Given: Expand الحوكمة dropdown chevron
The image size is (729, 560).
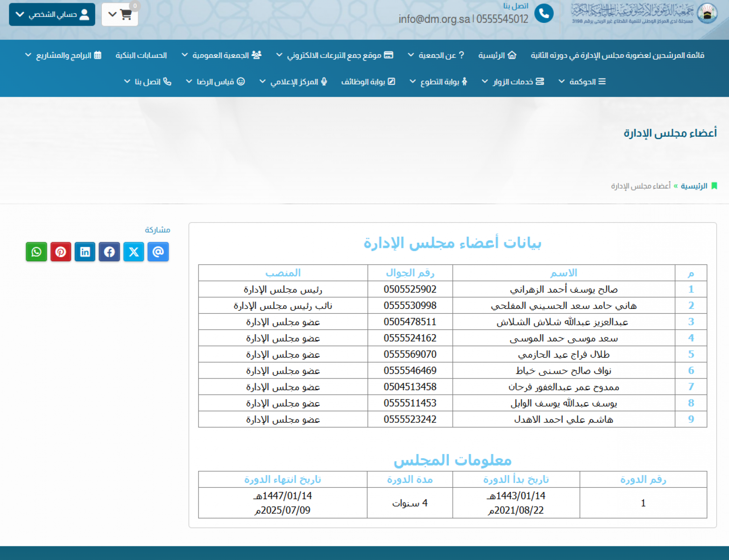Looking at the screenshot, I should pos(562,82).
